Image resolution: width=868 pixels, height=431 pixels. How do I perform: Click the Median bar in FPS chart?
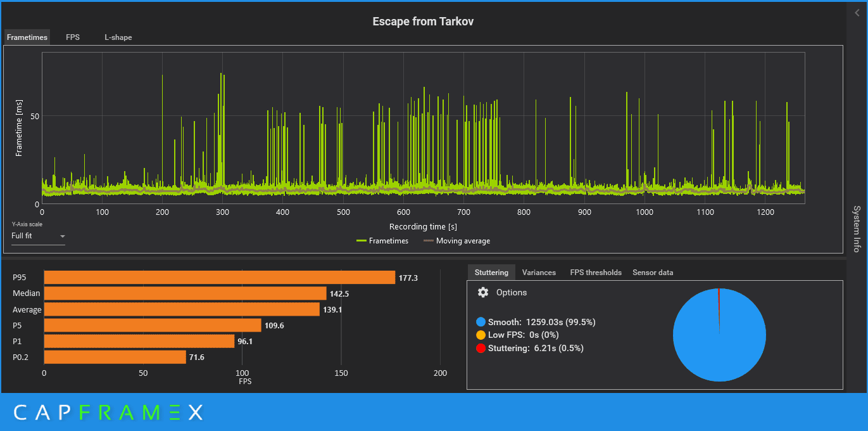click(x=185, y=293)
